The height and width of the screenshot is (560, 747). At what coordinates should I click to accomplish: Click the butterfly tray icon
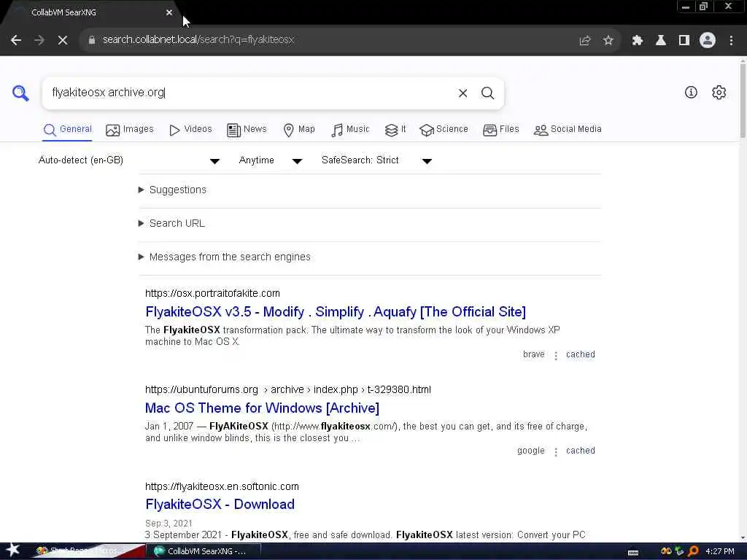point(666,551)
